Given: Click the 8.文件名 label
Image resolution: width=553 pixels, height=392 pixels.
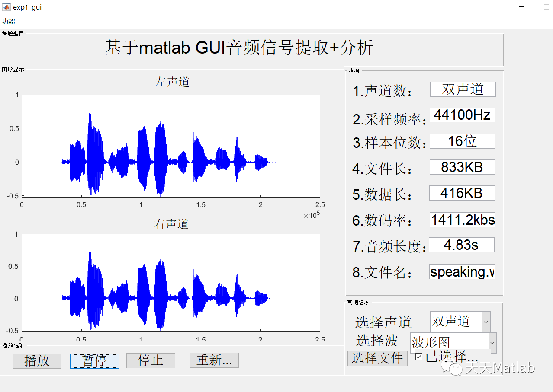Looking at the screenshot, I should tap(382, 273).
